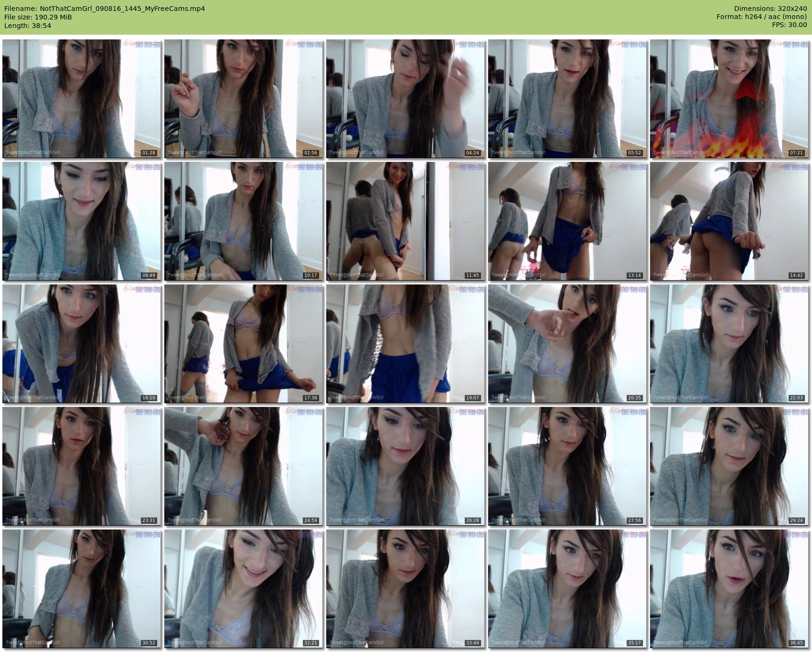Screen dimensions: 812x652
Task: Select the 22:03 thumbnail frame
Action: (729, 344)
